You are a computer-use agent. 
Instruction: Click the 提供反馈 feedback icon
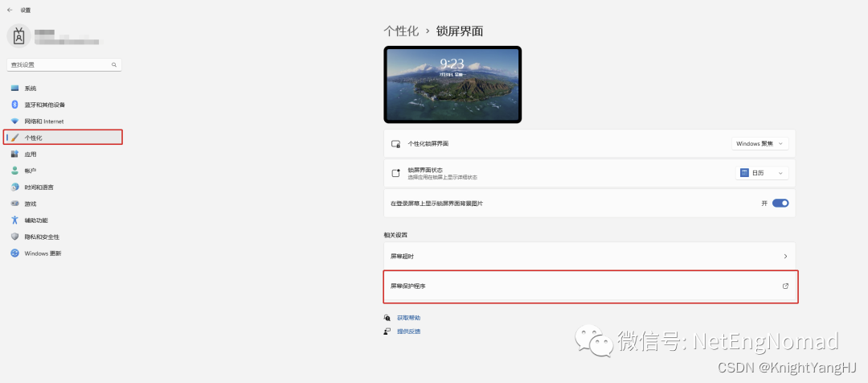tap(387, 332)
